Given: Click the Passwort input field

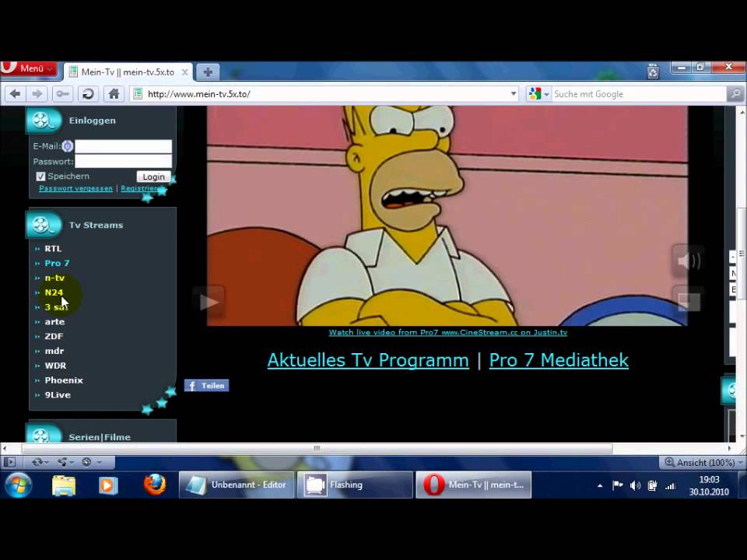Looking at the screenshot, I should pyautogui.click(x=124, y=161).
